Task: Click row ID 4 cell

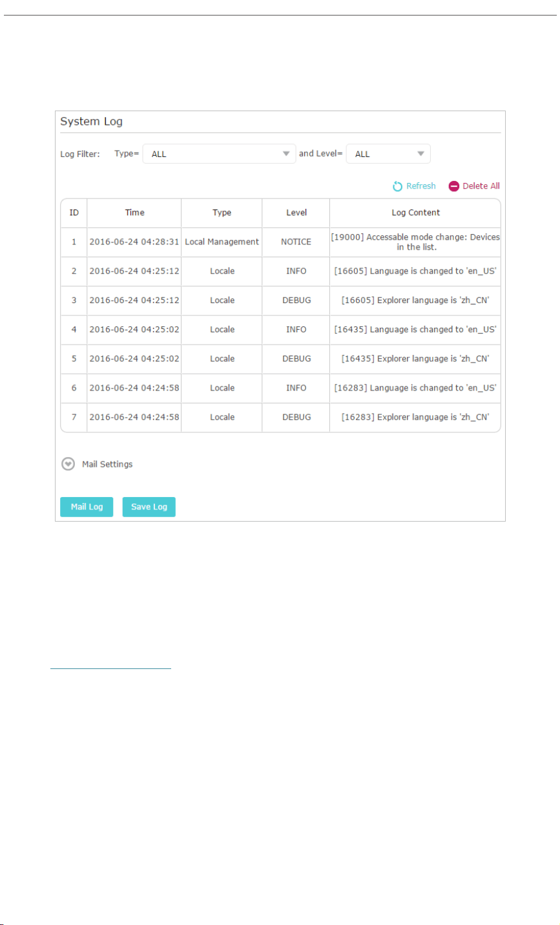Action: coord(74,330)
